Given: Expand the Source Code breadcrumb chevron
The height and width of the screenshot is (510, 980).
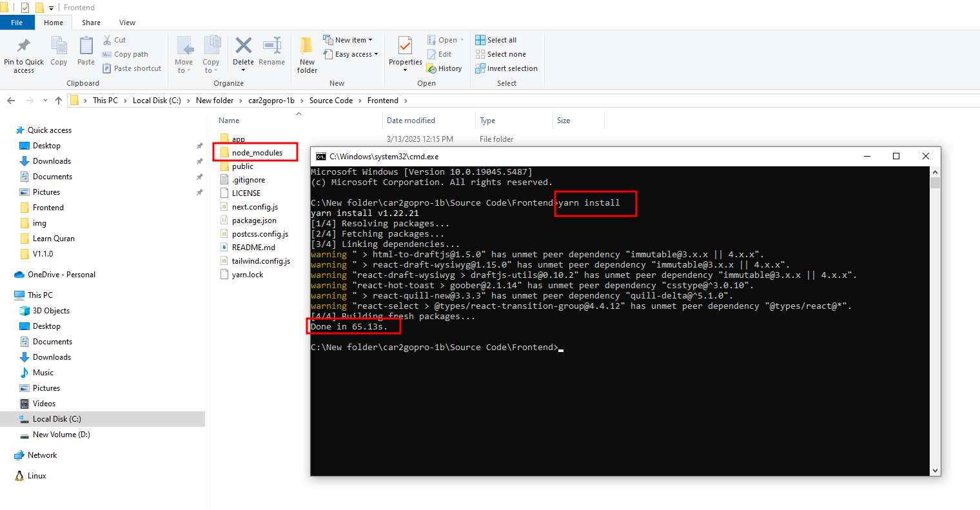Looking at the screenshot, I should 360,101.
